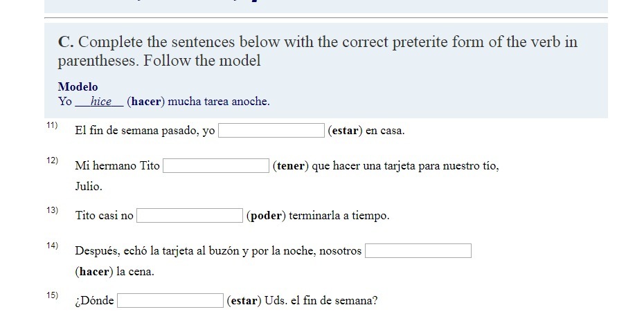
Task: Activate the blank after '¿Dónde'
Action: 170,300
